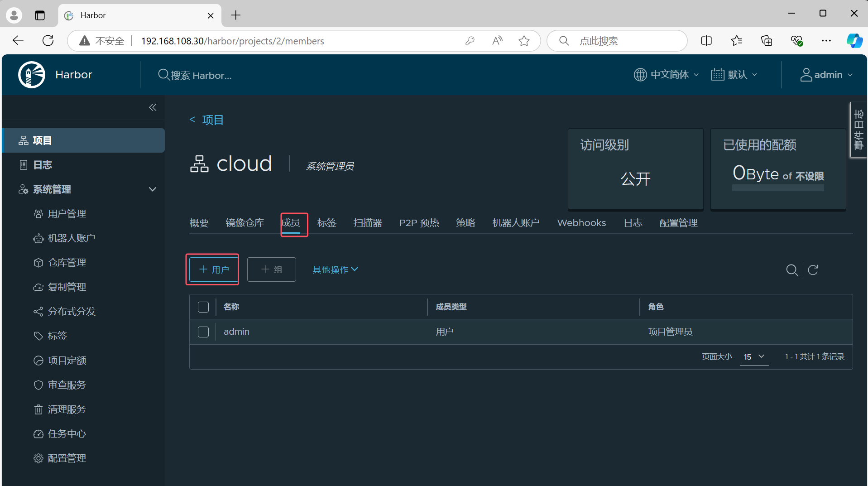Click the member search magnifier icon
The image size is (868, 486).
[x=792, y=270]
